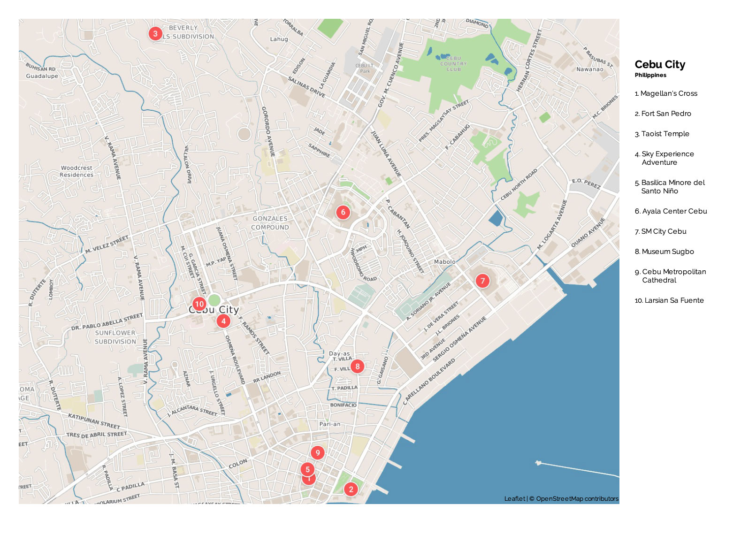The height and width of the screenshot is (535, 756).
Task: Select legend entry 2. Fort San Pedro
Action: click(663, 114)
